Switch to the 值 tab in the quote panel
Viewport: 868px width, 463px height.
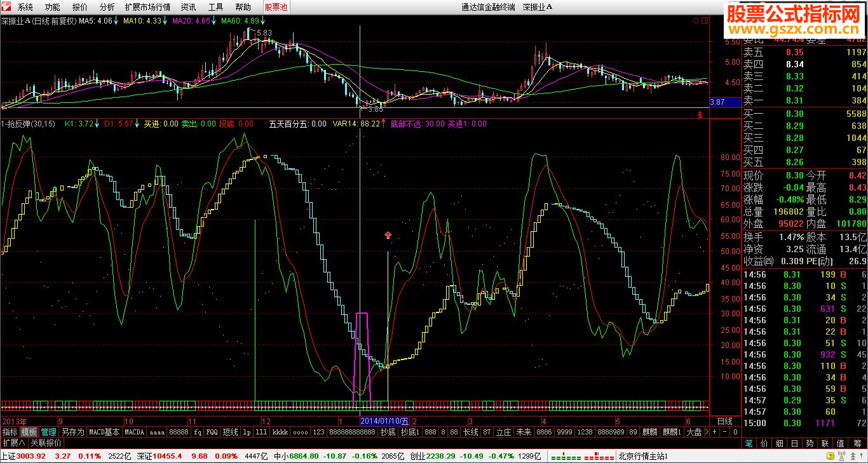click(x=841, y=443)
